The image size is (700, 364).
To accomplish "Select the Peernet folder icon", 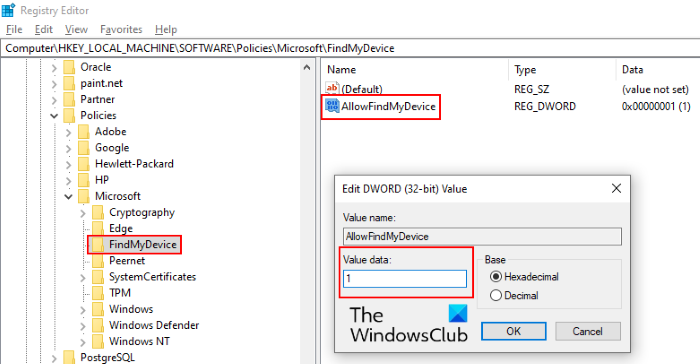I will point(98,260).
